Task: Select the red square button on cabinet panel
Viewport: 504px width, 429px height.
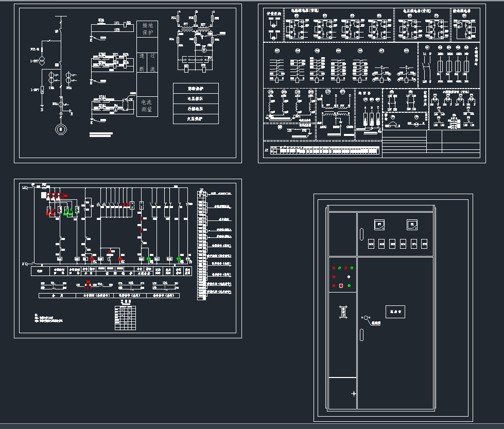Action: pyautogui.click(x=341, y=286)
